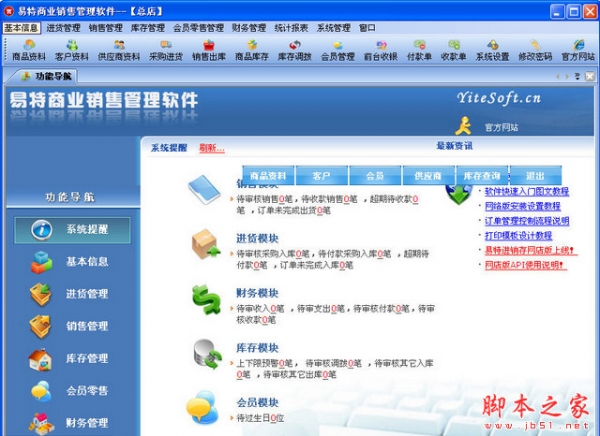Click the 商品资料 quick button

(268, 176)
